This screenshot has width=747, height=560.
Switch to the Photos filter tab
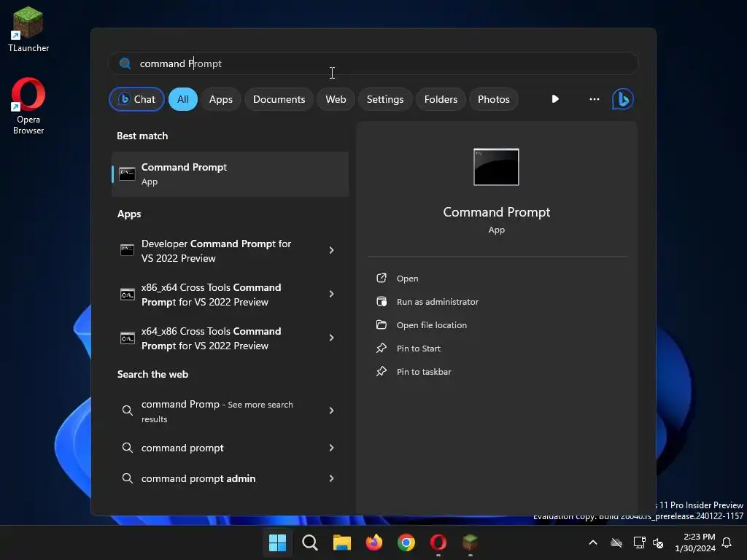click(x=494, y=99)
